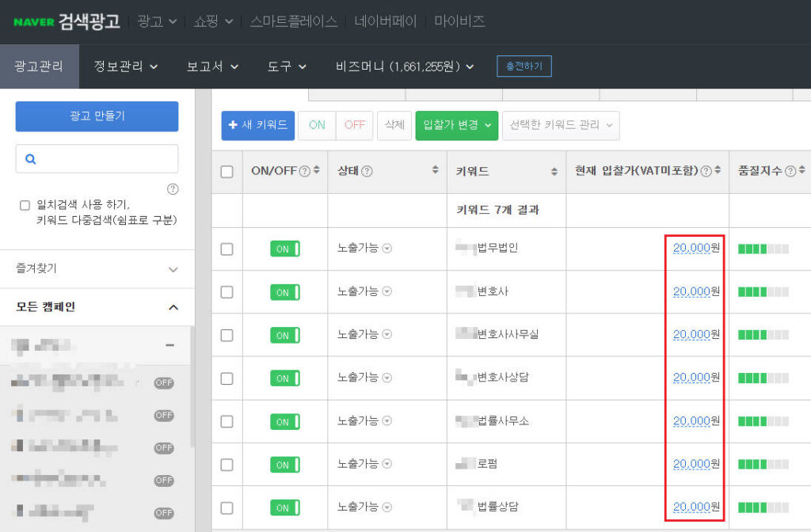Check the 법무법인 row checkbox

click(x=227, y=249)
